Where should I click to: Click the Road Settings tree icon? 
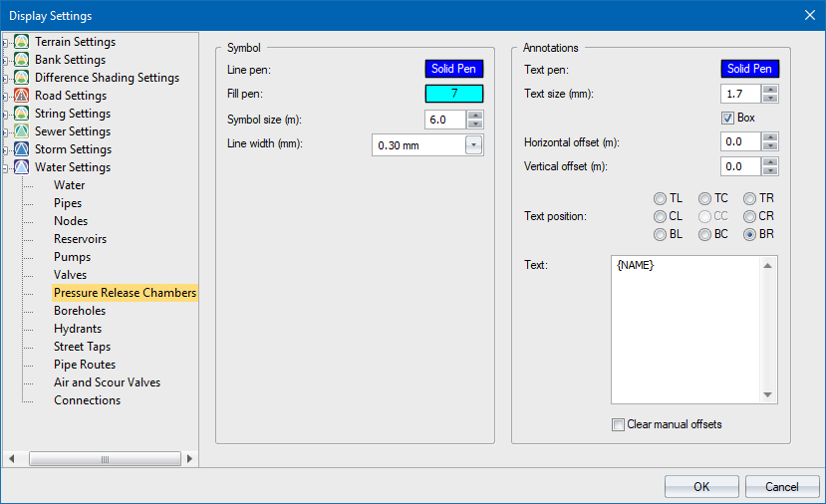coord(22,96)
